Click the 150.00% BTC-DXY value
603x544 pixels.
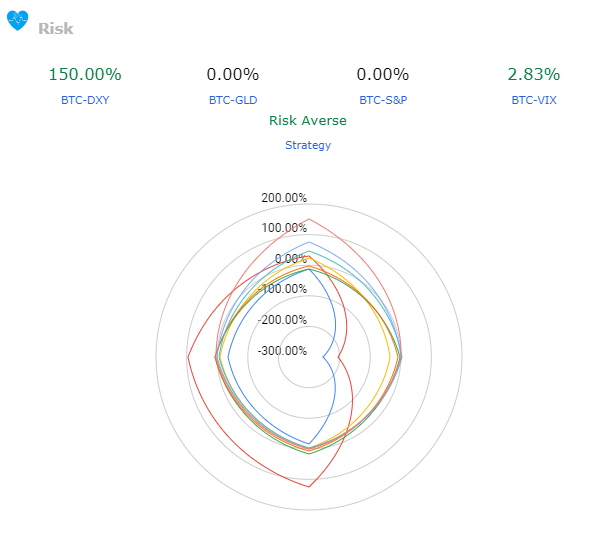coord(85,75)
